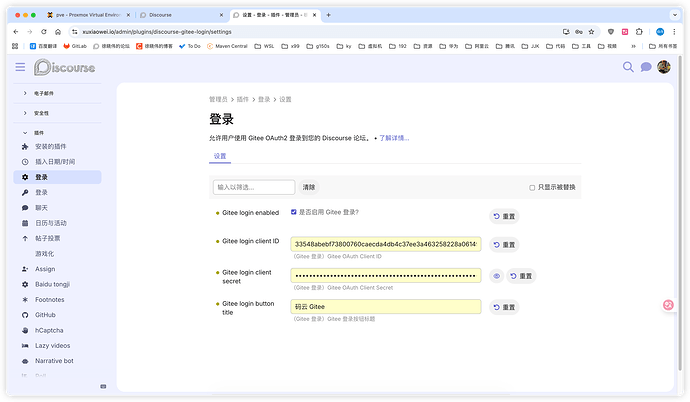
Task: Check the 只显示被替换 checkbox
Action: click(x=532, y=187)
